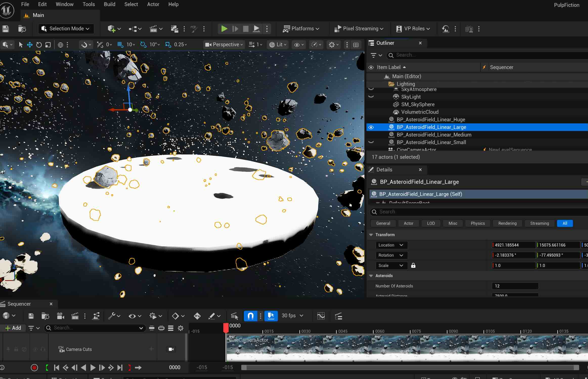Click the green Play level button

point(224,29)
